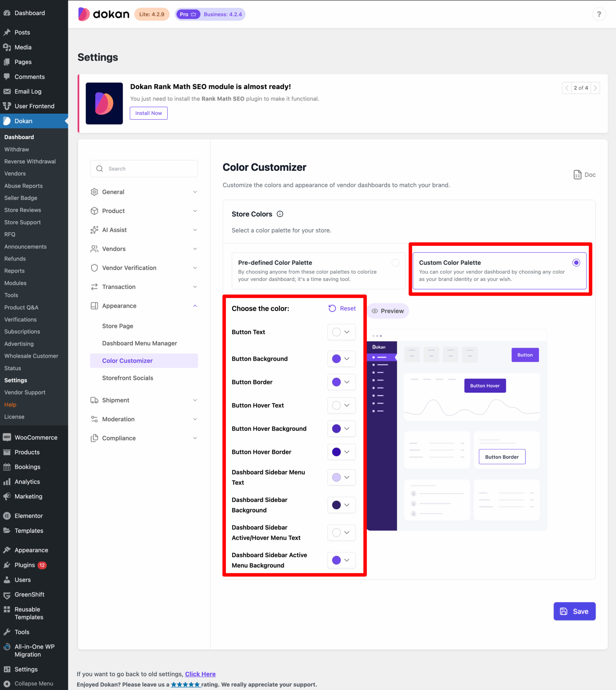This screenshot has width=616, height=690.
Task: Click the Dokan logo in header
Action: click(x=103, y=14)
